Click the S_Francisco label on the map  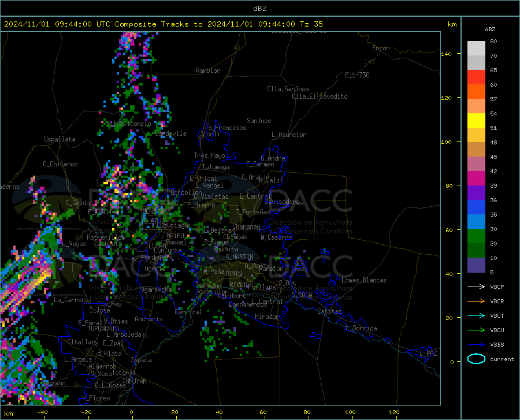click(228, 128)
